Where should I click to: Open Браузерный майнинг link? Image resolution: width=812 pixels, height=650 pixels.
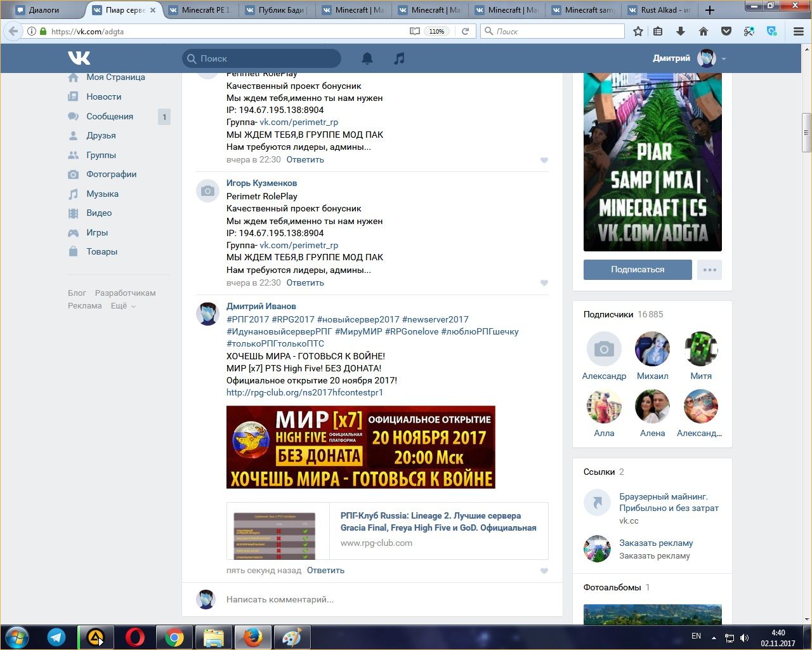(x=669, y=503)
